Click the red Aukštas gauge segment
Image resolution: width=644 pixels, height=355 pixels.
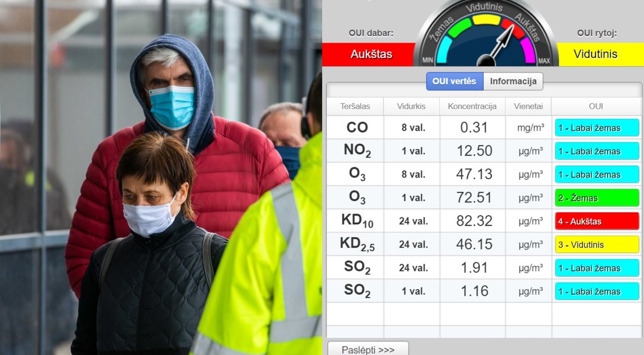click(x=513, y=28)
